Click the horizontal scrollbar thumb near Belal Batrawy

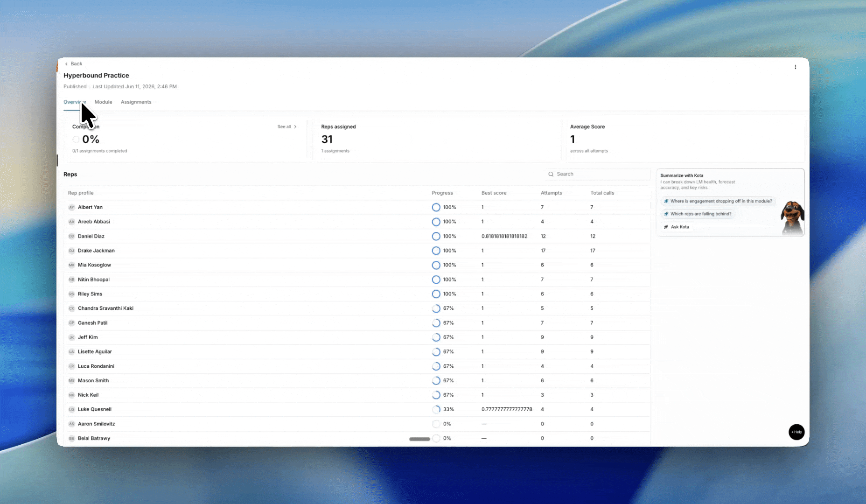click(419, 439)
